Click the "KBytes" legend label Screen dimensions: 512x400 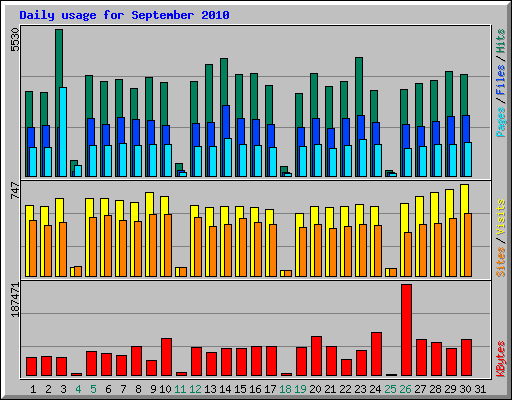point(501,359)
